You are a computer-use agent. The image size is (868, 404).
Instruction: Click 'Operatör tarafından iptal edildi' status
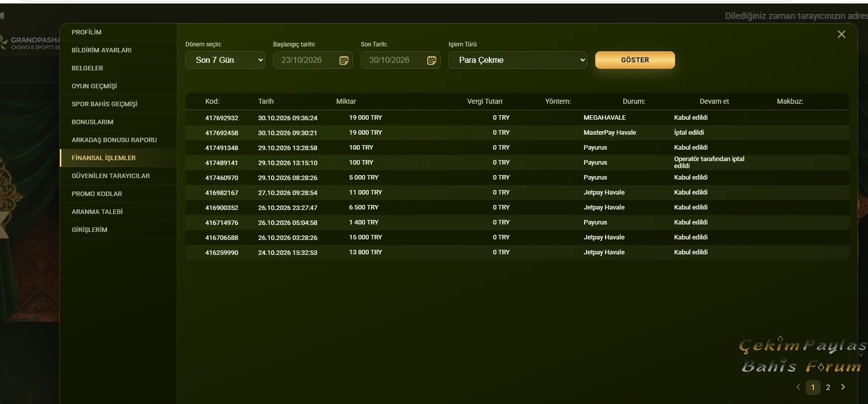point(709,163)
